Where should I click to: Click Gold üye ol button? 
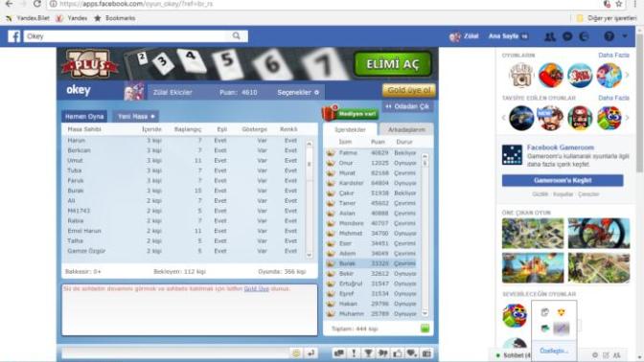pyautogui.click(x=408, y=90)
